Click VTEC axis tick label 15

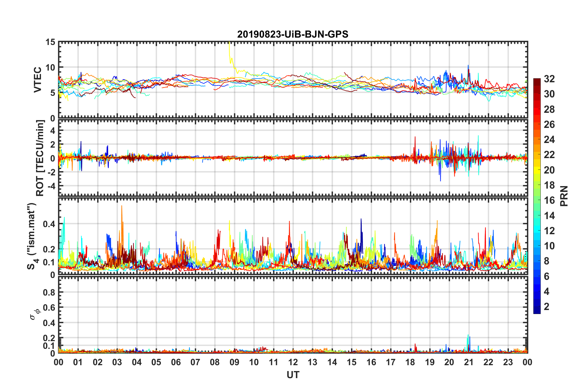pyautogui.click(x=50, y=42)
